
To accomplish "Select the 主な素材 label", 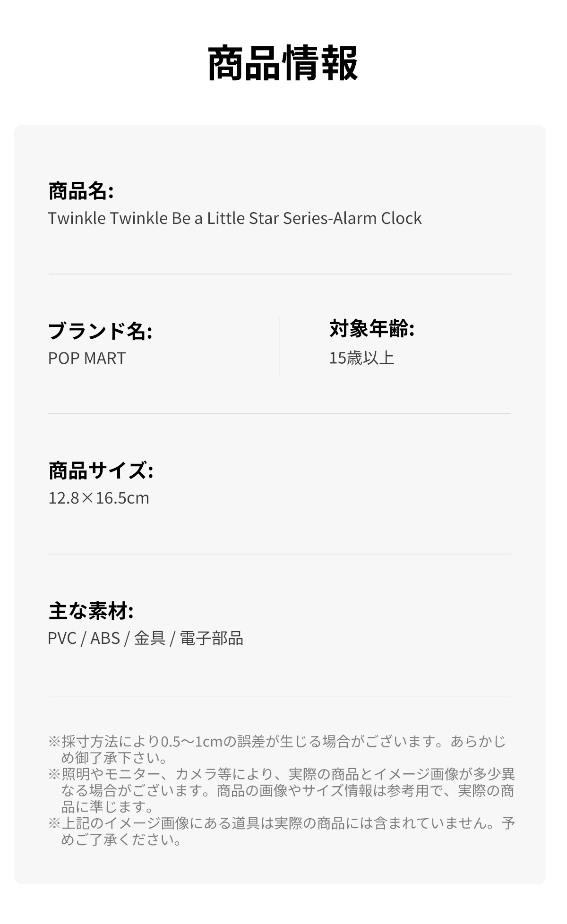I will (x=91, y=611).
